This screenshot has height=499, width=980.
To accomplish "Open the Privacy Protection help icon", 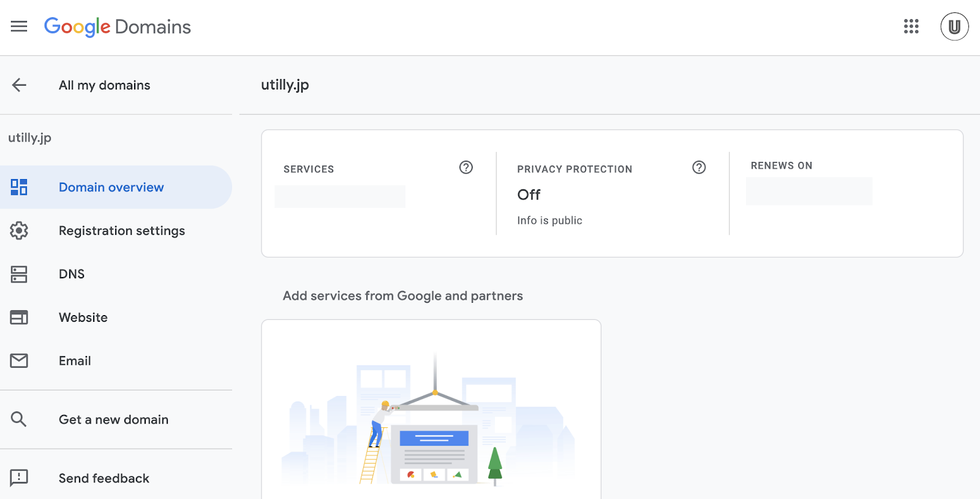I will [x=699, y=167].
